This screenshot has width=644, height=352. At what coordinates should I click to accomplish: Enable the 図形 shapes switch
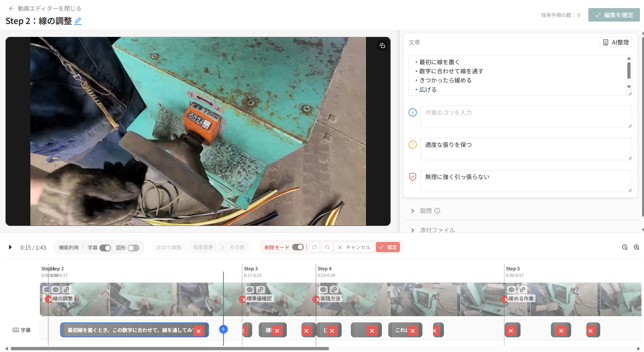(x=133, y=248)
